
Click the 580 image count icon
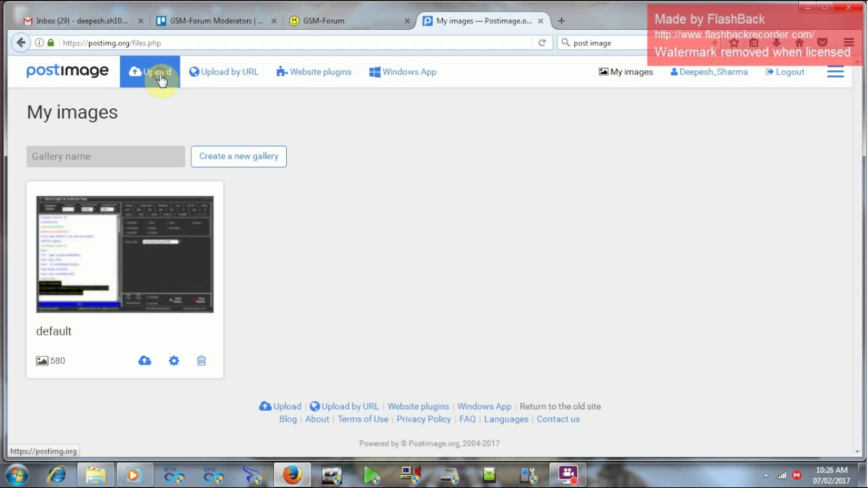tap(42, 361)
